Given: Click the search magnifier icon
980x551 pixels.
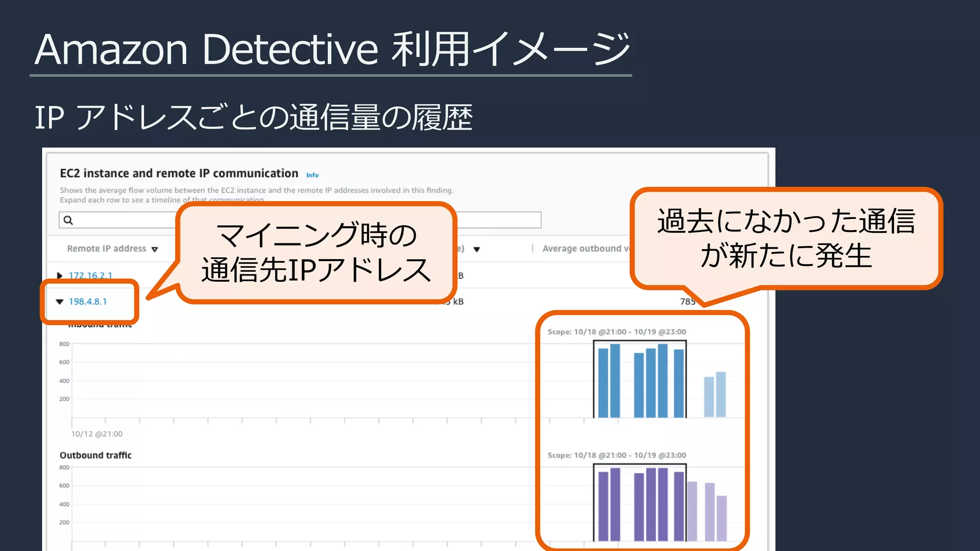Looking at the screenshot, I should point(68,220).
